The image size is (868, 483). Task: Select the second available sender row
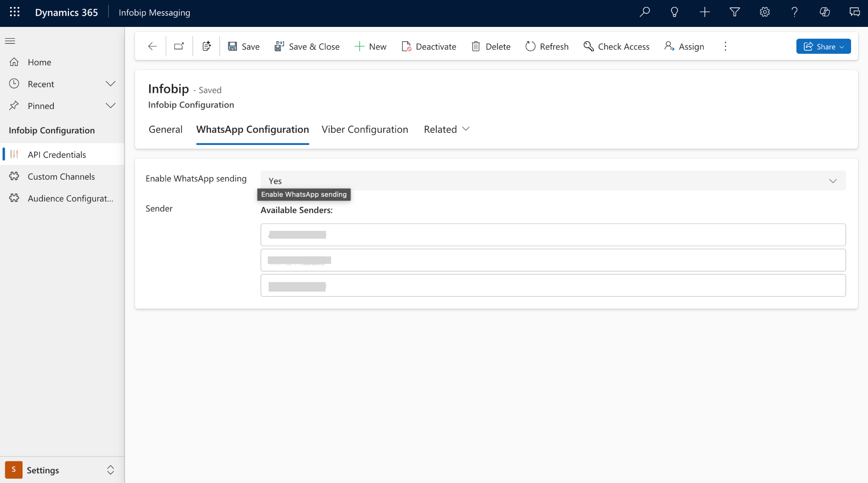tap(553, 260)
